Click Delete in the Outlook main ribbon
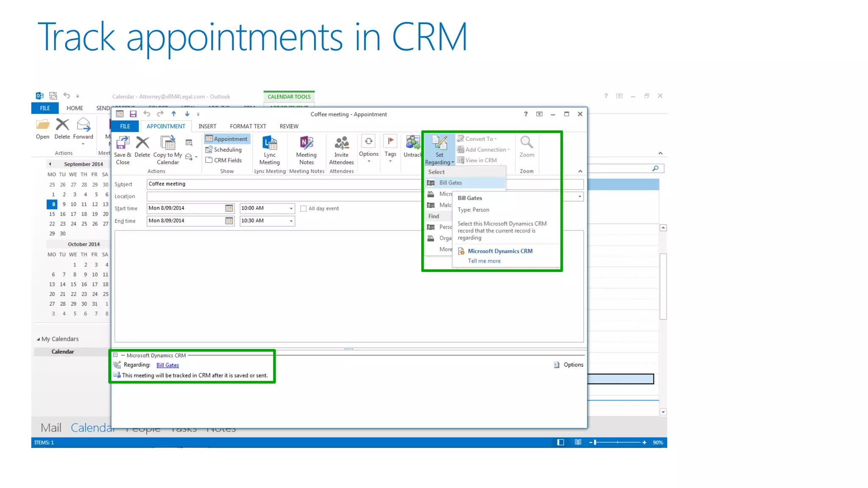This screenshot has height=488, width=868. [x=62, y=129]
